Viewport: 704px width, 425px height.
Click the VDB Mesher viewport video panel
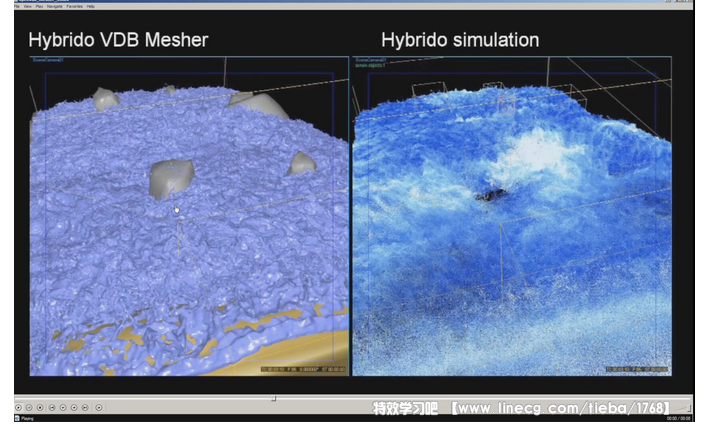coord(189,216)
